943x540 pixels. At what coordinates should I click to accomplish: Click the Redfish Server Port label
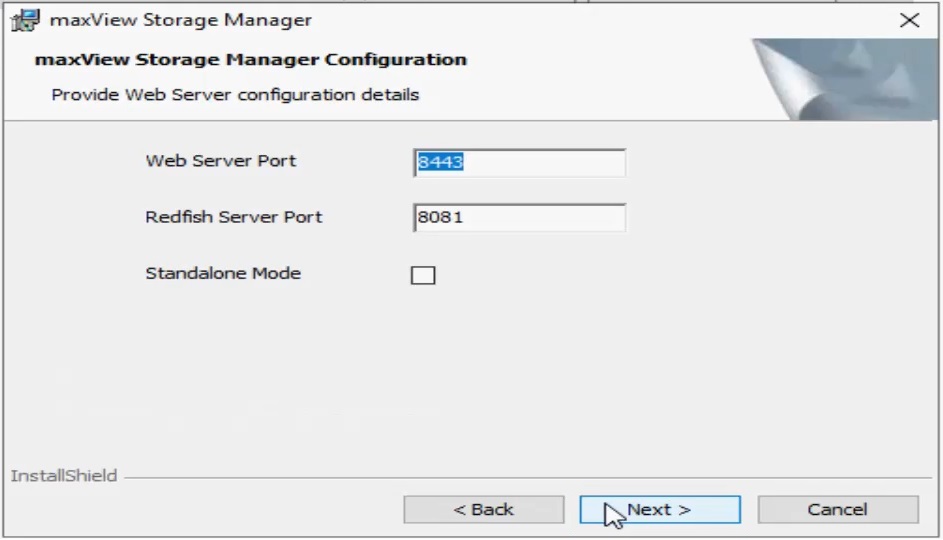point(234,217)
